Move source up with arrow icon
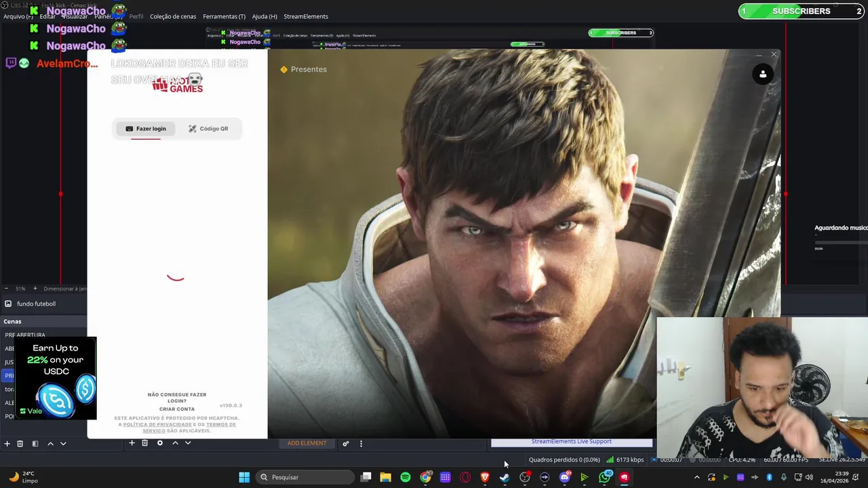The height and width of the screenshot is (488, 868). [175, 443]
